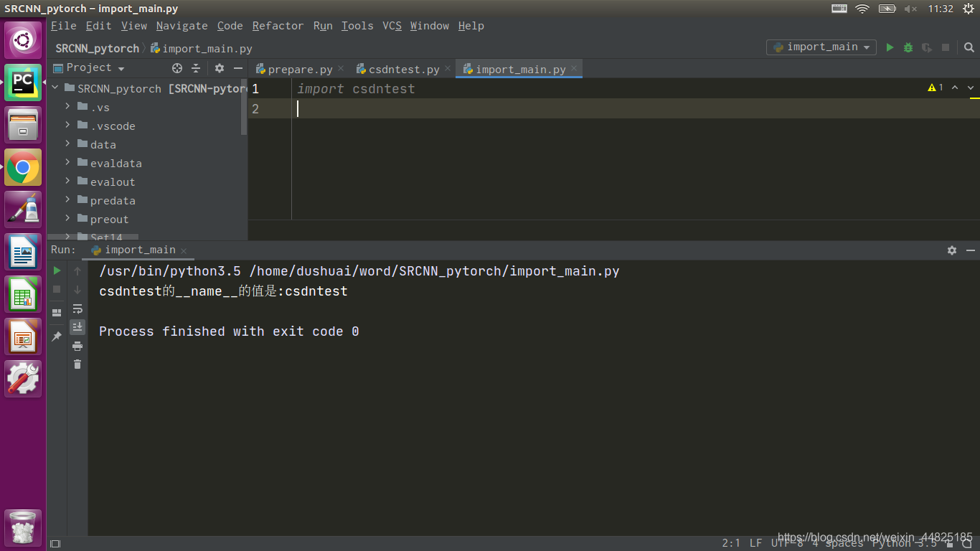Expand the .vscode folder
This screenshot has width=980, height=551.
pyautogui.click(x=67, y=125)
